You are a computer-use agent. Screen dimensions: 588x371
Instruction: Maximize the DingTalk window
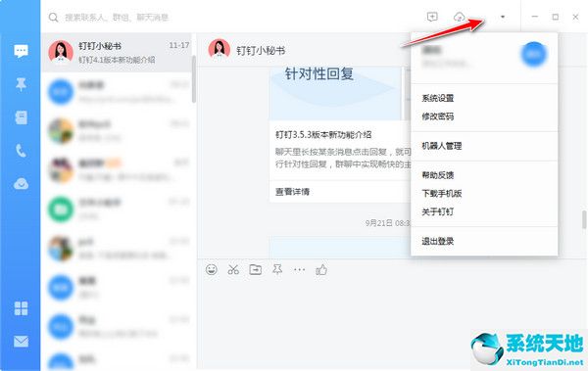[556, 17]
